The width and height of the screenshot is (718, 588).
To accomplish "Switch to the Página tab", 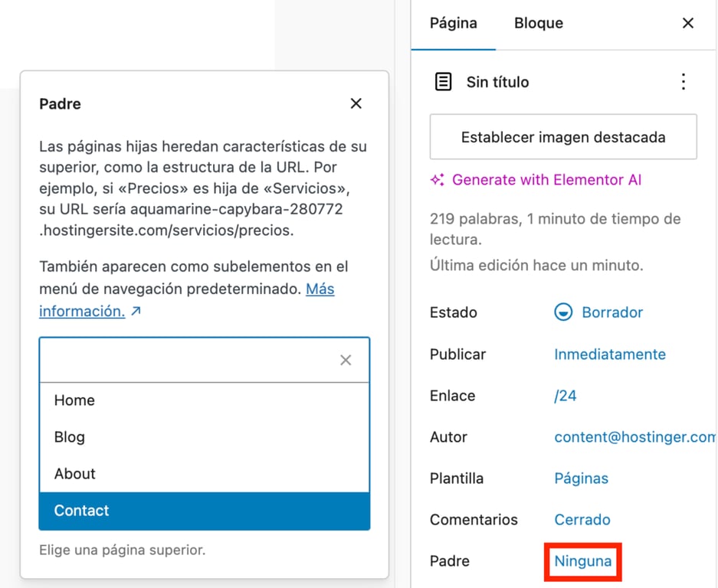I will (x=453, y=23).
